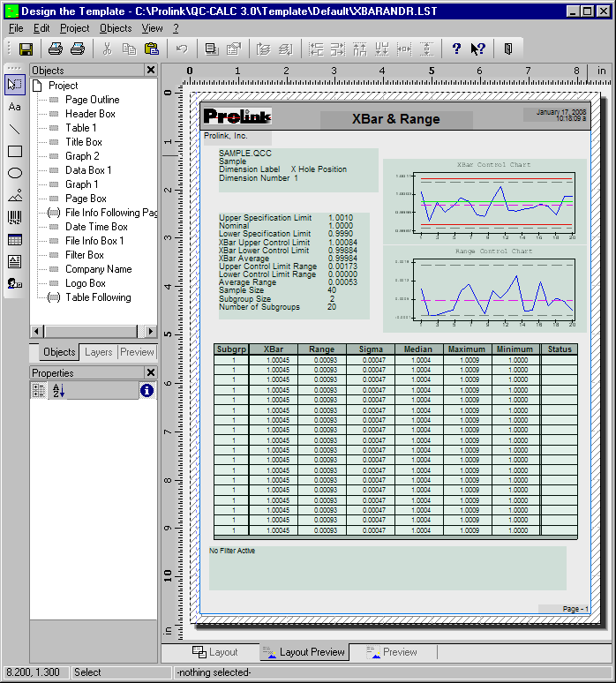Choose the table object tool
Viewport: 616px width, 683px height.
point(15,239)
